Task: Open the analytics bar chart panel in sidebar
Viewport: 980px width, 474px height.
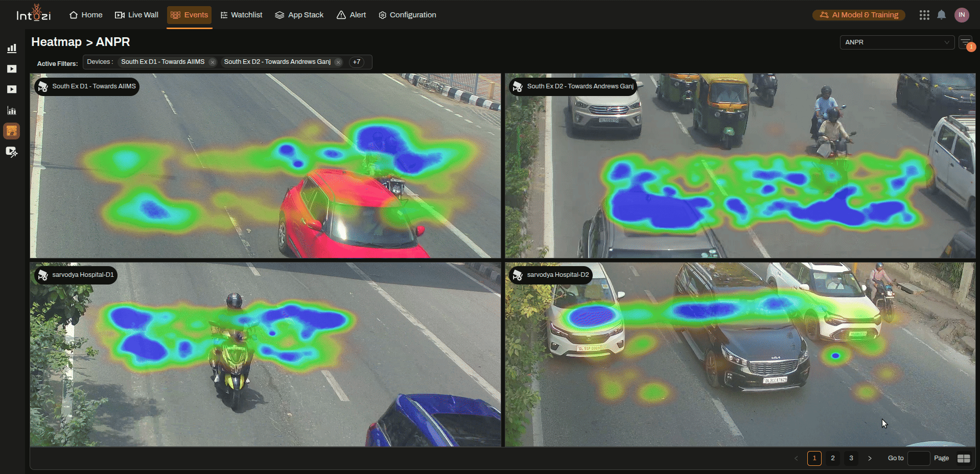Action: [12, 48]
